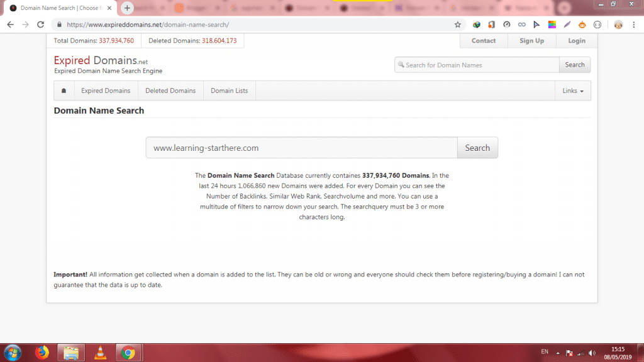Launch Firefox from the taskbar

coord(42,353)
